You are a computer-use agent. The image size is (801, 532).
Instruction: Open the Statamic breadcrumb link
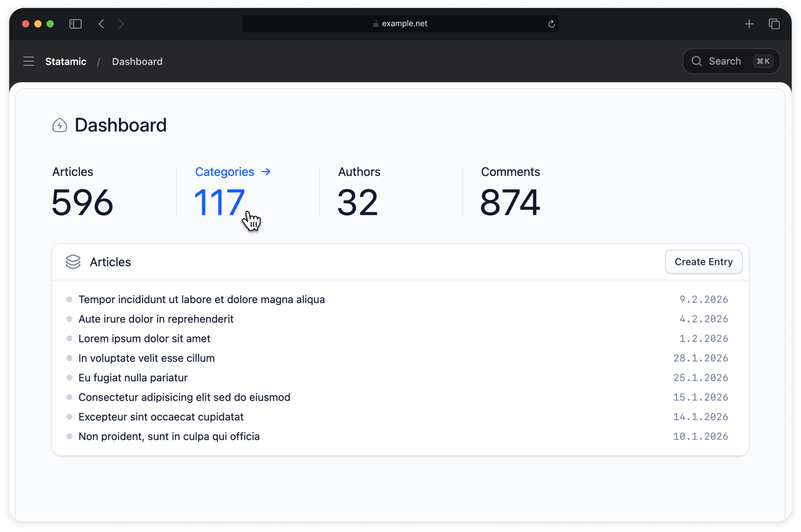point(66,61)
